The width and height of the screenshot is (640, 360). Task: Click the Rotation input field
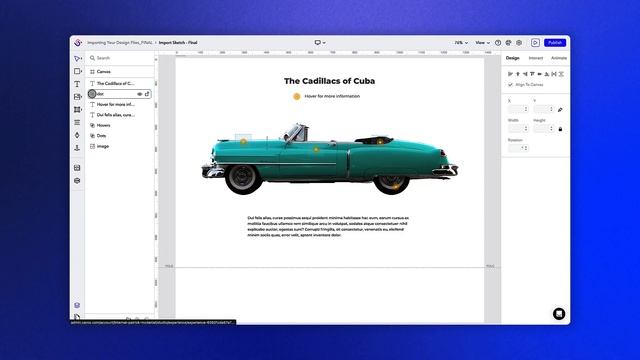pyautogui.click(x=518, y=148)
